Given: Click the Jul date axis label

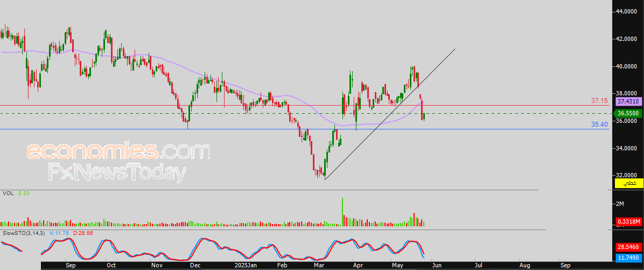Looking at the screenshot, I should [x=479, y=266].
